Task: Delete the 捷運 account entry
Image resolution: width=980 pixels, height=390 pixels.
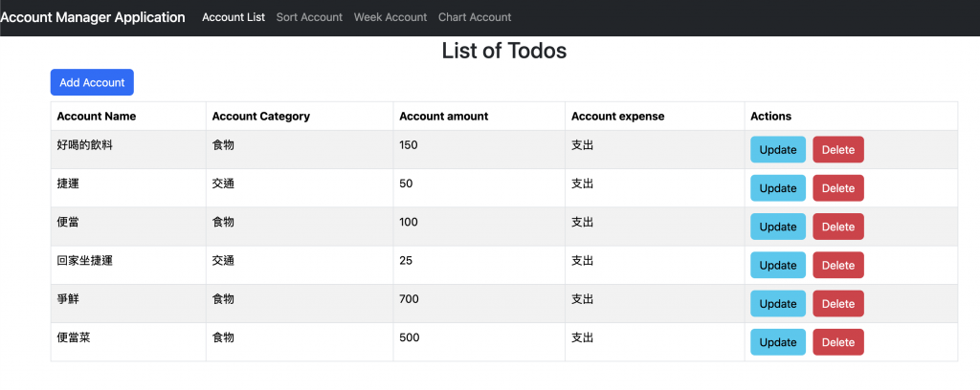Action: 837,188
